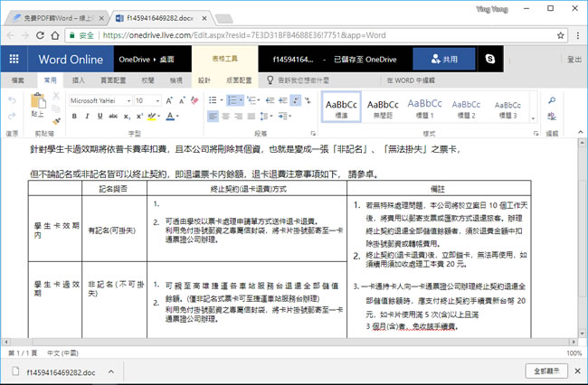Click the 登出 (Sign out) link

[x=574, y=59]
